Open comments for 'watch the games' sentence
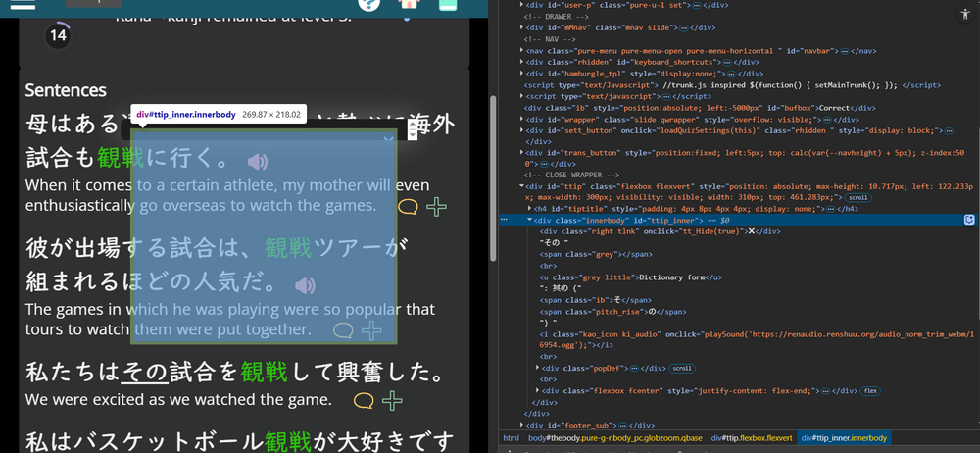 click(x=408, y=207)
